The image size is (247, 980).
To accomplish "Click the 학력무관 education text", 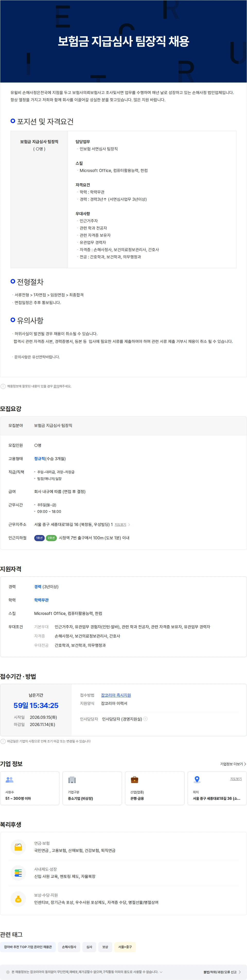I will pyautogui.click(x=41, y=600).
